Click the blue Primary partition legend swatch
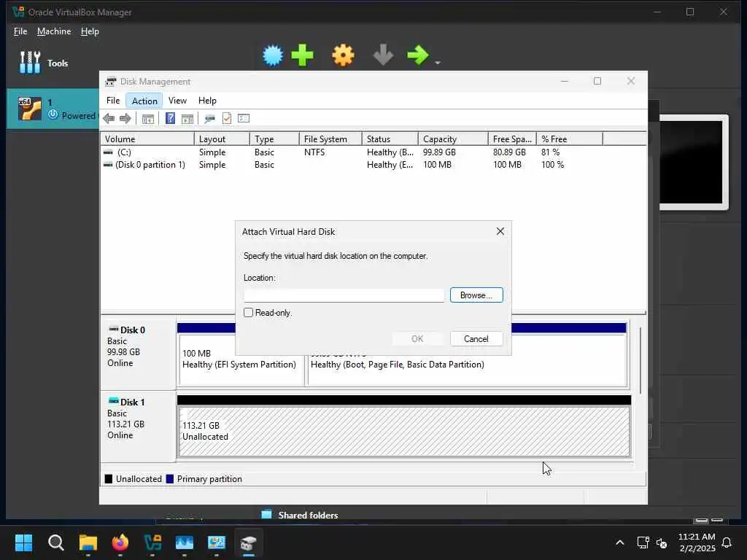747x560 pixels. pyautogui.click(x=169, y=479)
